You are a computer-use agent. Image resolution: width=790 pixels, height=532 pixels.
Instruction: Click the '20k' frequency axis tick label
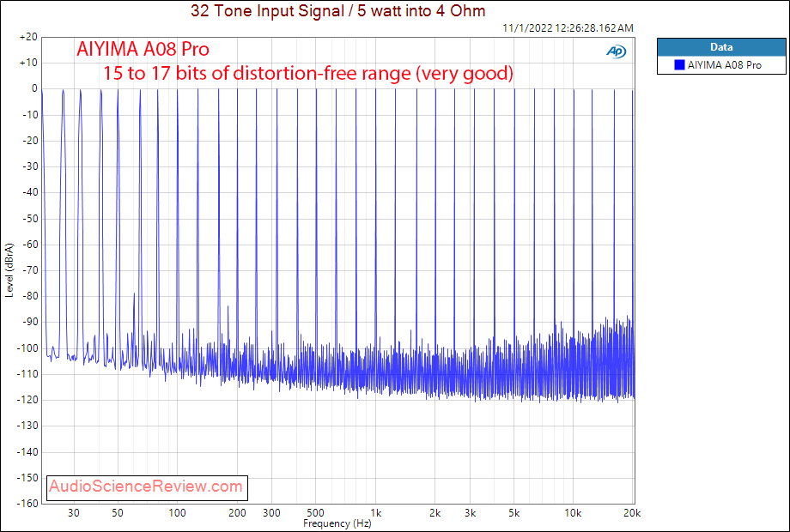(632, 513)
